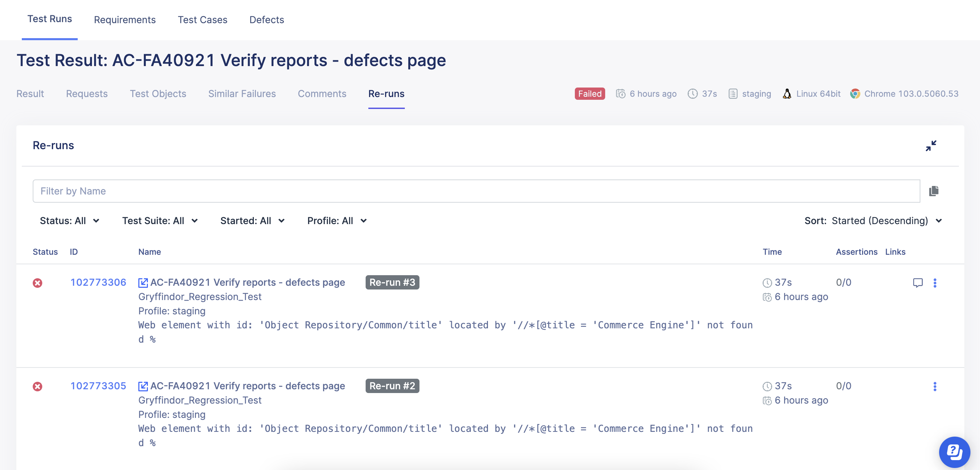Image resolution: width=980 pixels, height=470 pixels.
Task: Click the copy icon beside the filter field
Action: coord(934,191)
